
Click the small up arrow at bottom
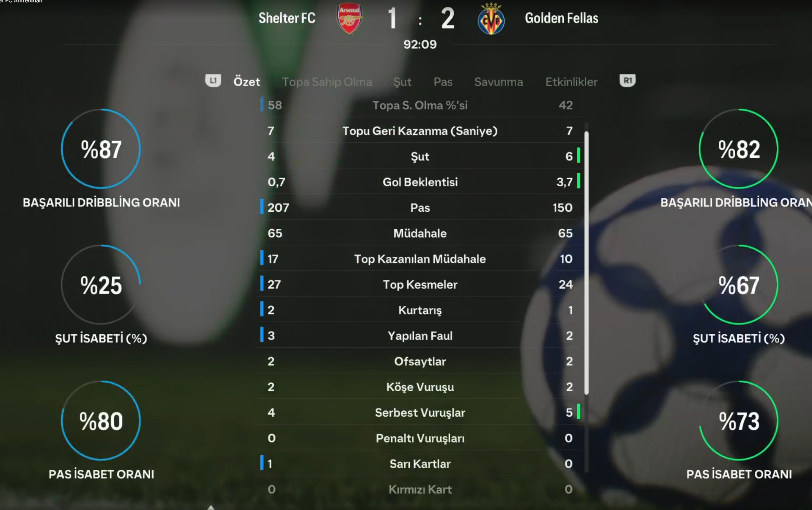pyautogui.click(x=211, y=507)
